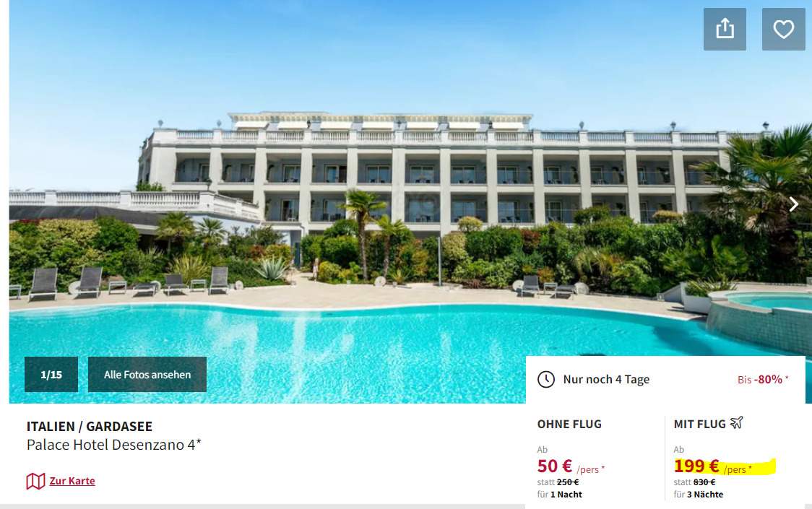This screenshot has height=509, width=812.
Task: Select the 'MIT FLUG' offer heading
Action: (699, 424)
